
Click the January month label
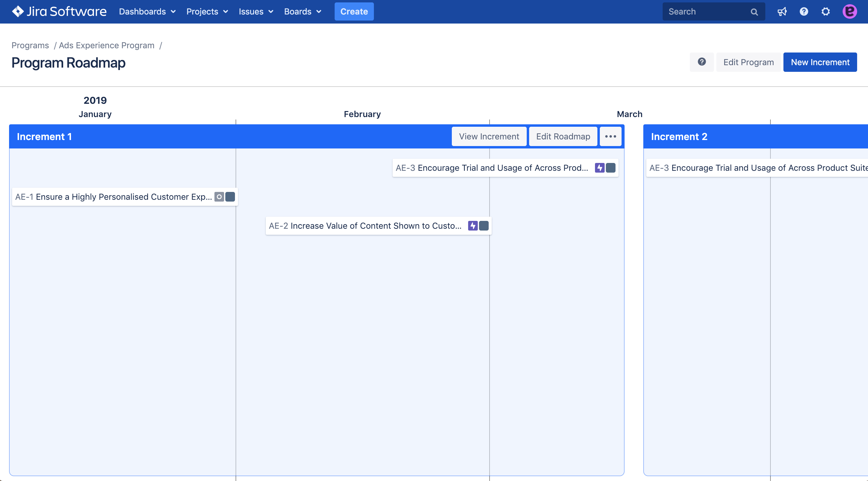(95, 114)
